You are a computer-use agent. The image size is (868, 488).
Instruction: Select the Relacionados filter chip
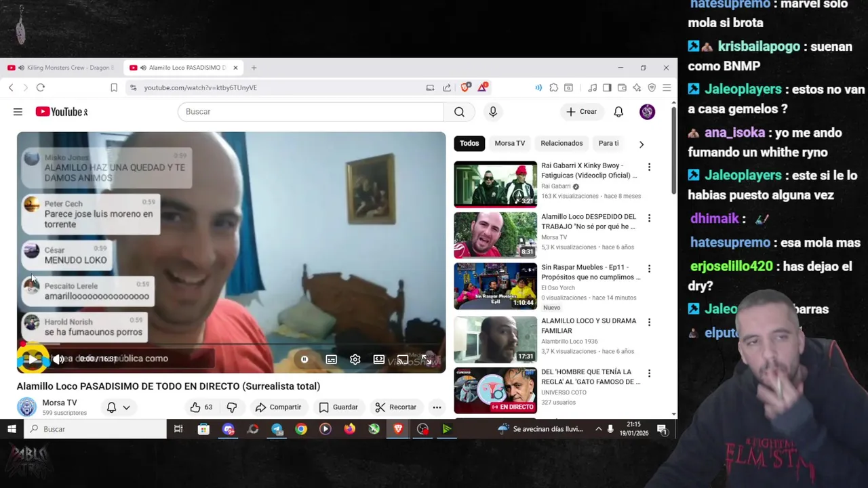tap(561, 143)
